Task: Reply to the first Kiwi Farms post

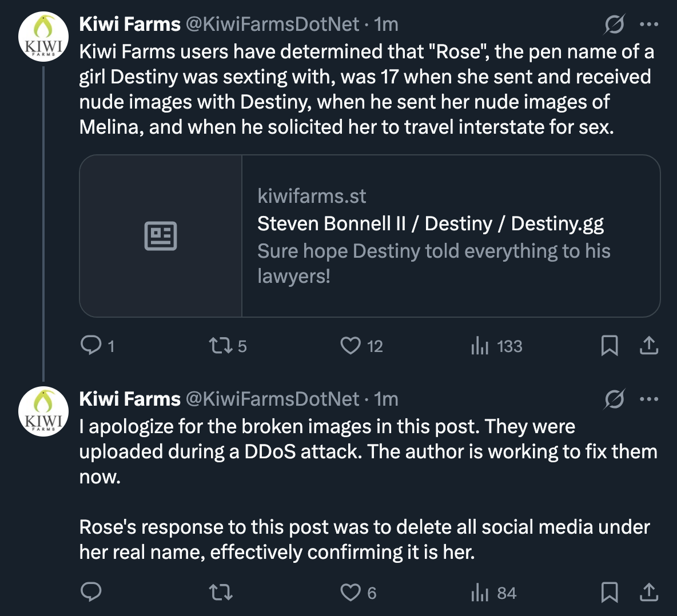Action: point(90,345)
